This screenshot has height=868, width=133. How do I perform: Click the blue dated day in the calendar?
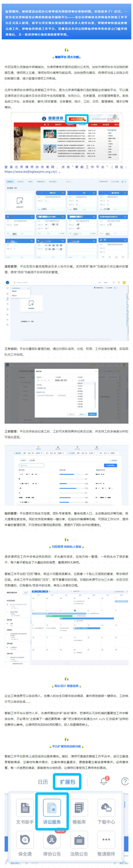[x=75, y=610]
